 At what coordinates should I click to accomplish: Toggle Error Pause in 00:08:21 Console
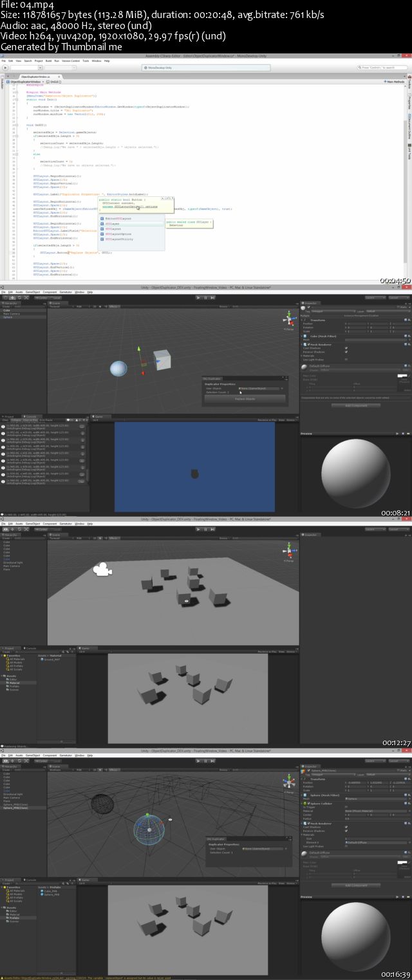pos(46,420)
